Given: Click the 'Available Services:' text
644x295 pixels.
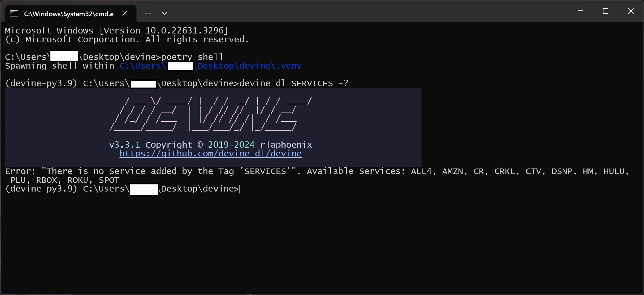Looking at the screenshot, I should [x=356, y=171].
